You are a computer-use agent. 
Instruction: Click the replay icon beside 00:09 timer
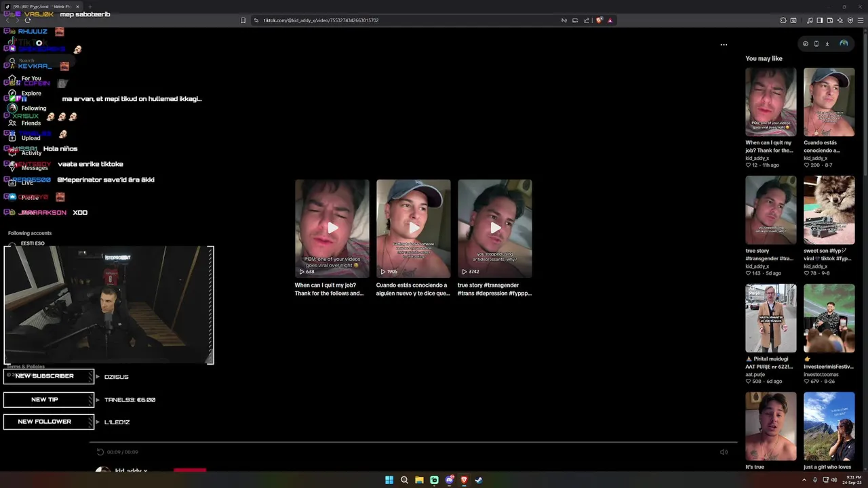coord(100,452)
